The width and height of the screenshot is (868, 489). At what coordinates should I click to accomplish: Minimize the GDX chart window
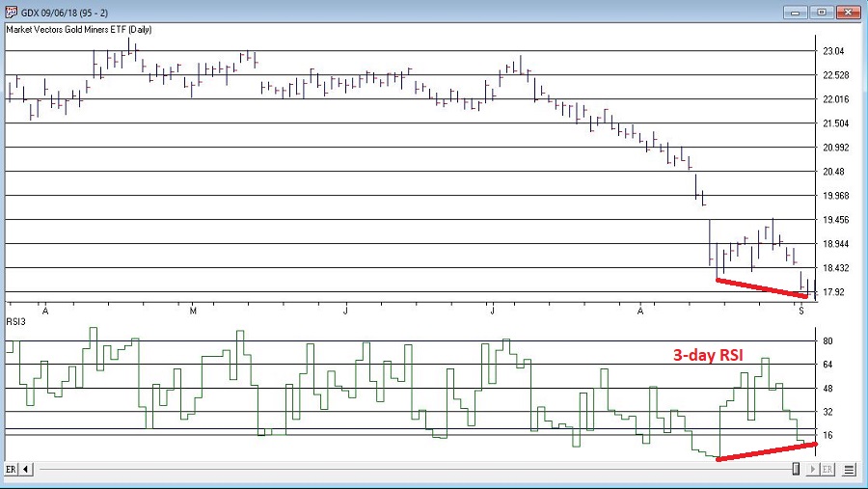pos(795,13)
